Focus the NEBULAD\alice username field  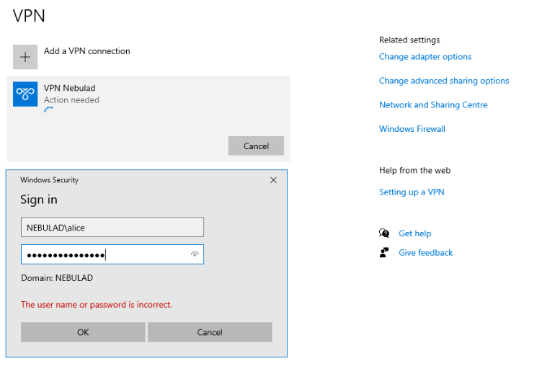coord(112,227)
